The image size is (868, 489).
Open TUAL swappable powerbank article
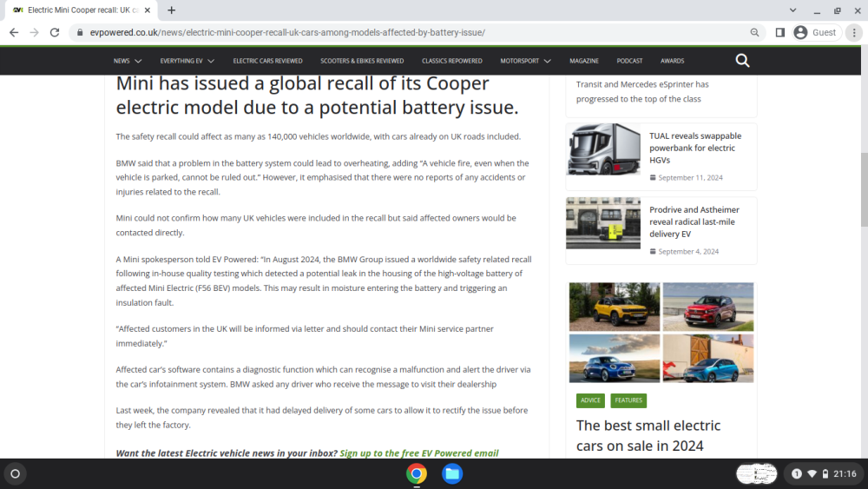[x=694, y=148]
